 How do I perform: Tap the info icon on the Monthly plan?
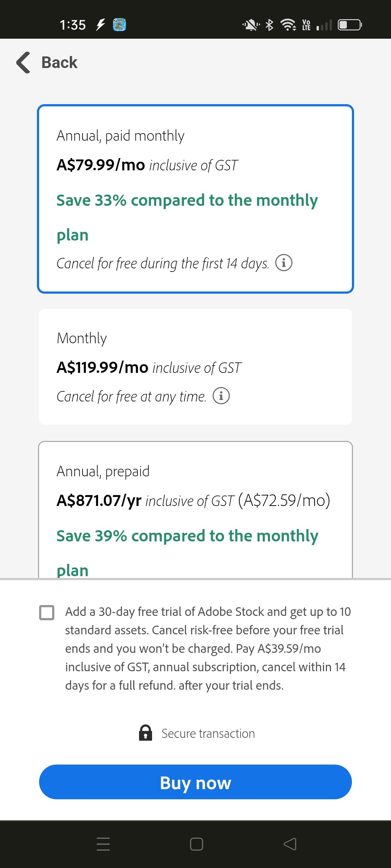(222, 396)
